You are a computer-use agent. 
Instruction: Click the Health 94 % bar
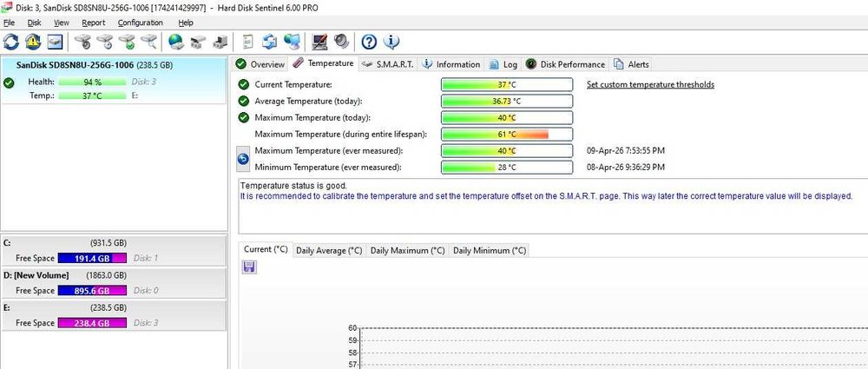pyautogui.click(x=93, y=82)
